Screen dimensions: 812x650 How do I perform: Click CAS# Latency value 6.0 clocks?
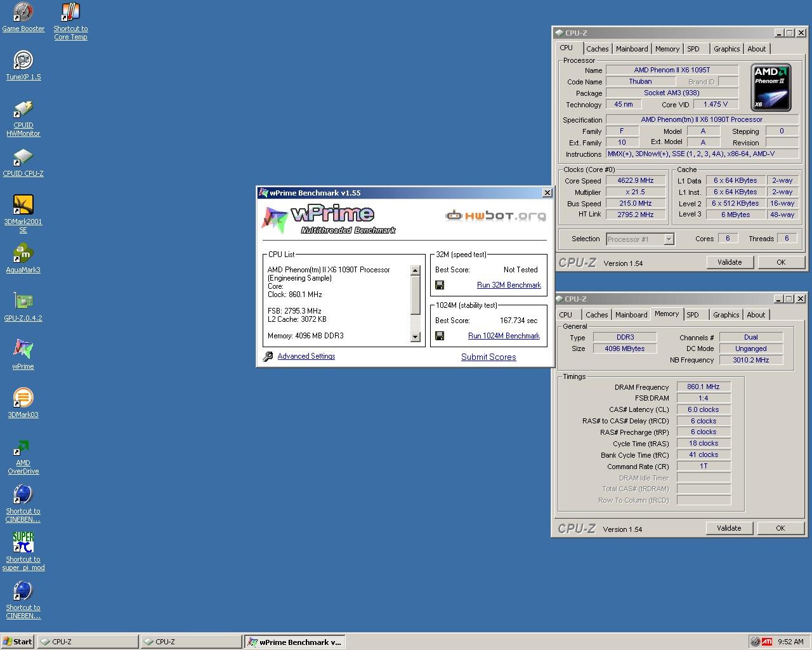click(704, 409)
